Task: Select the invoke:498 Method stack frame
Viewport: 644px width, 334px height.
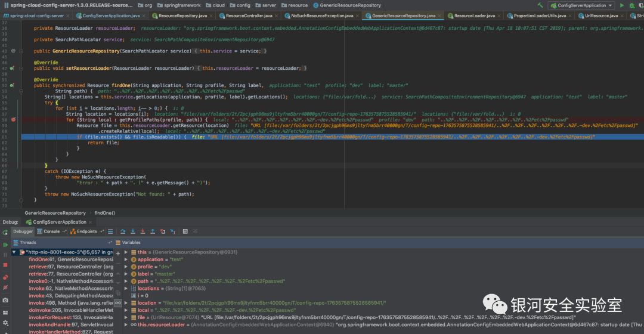Action: click(70, 303)
